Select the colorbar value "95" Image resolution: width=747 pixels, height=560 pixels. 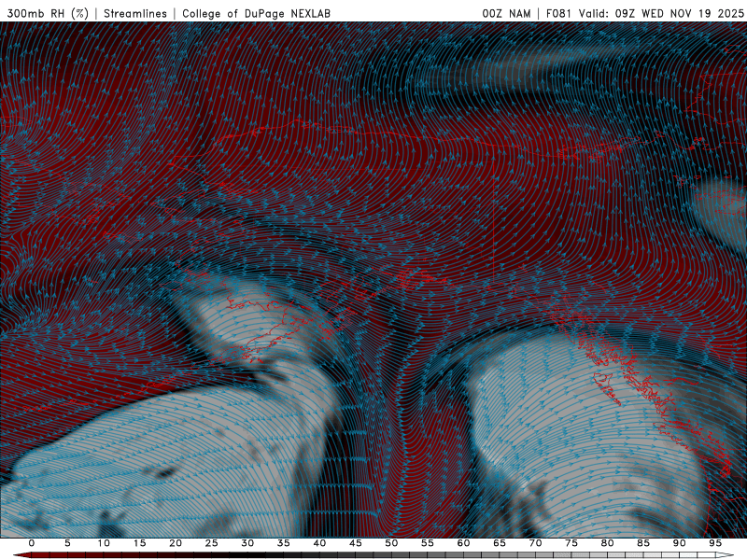point(714,543)
